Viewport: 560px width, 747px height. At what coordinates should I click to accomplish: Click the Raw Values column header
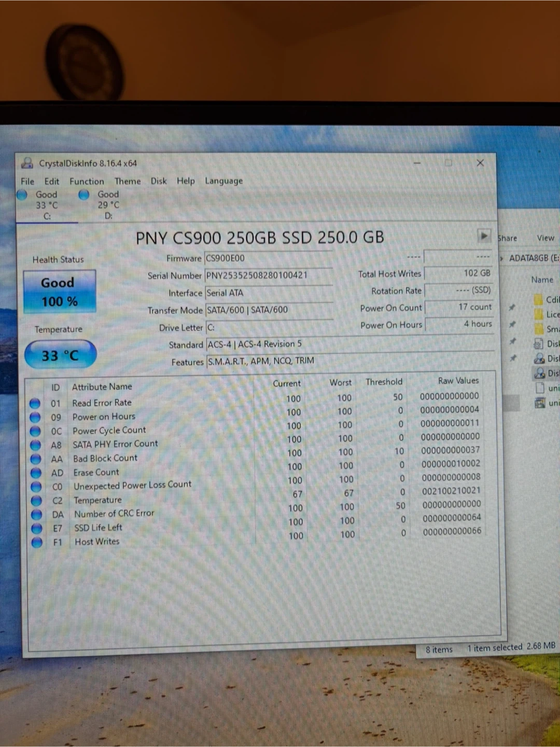(x=458, y=381)
